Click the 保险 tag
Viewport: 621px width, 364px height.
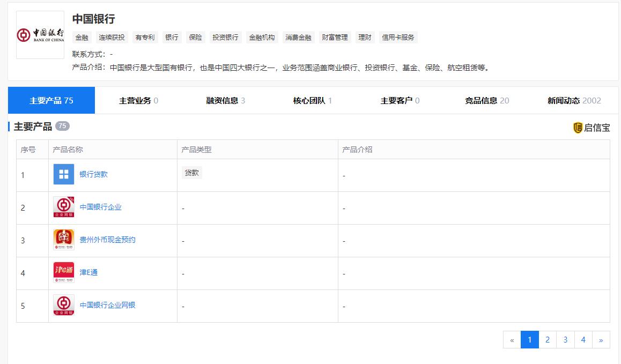(195, 37)
